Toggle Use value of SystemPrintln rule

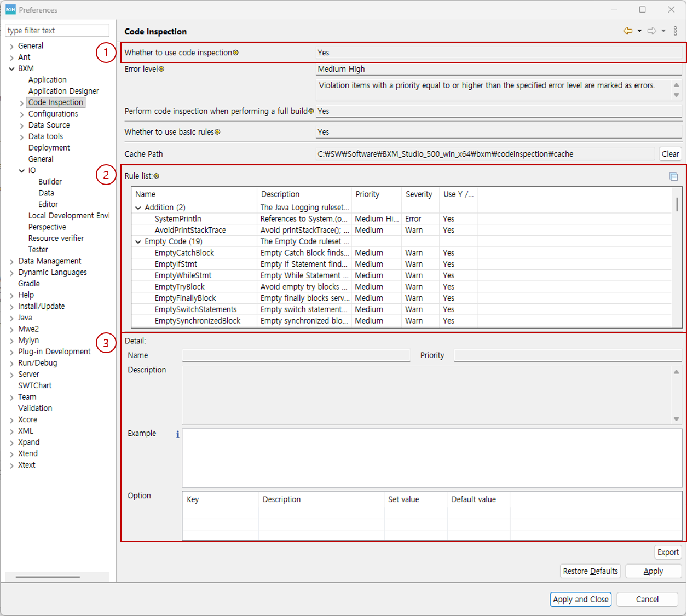449,219
